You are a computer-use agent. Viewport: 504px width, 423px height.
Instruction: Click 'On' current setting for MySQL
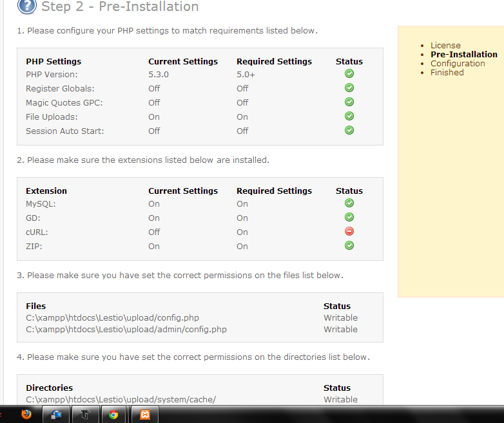154,203
